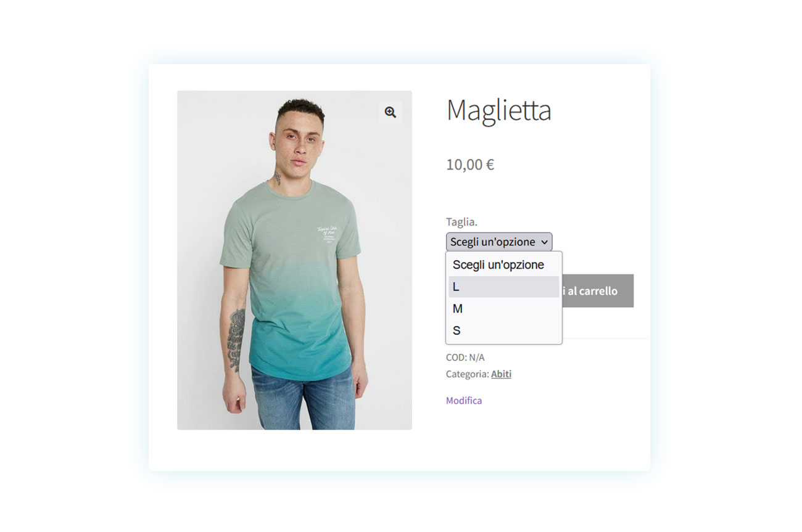Pick size S in the dropdown list

tap(503, 331)
